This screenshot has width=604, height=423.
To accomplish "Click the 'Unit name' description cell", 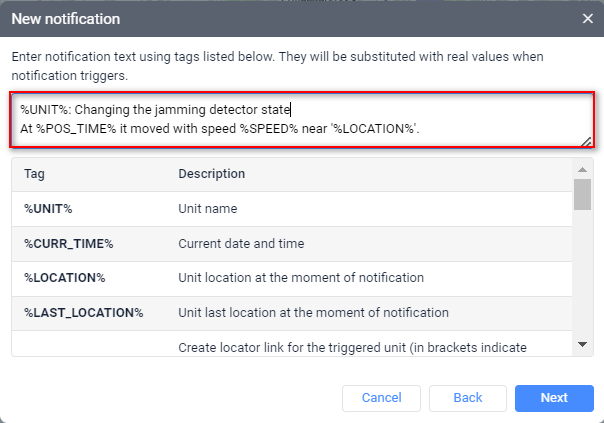I will [x=207, y=208].
